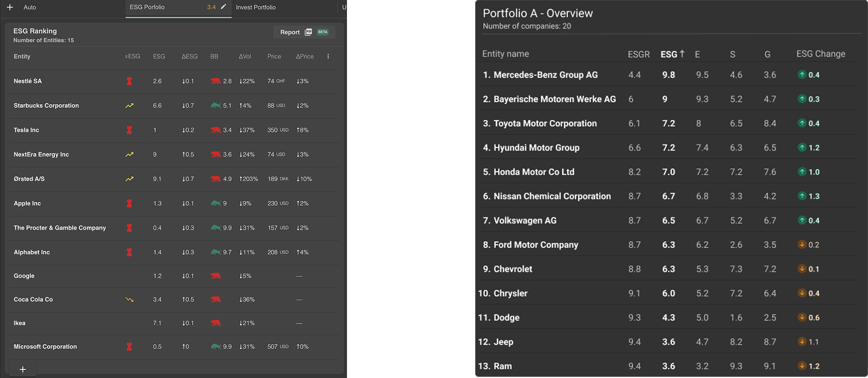Viewport: 868px width, 378px height.
Task: Switch to the Auto tab
Action: [x=30, y=7]
